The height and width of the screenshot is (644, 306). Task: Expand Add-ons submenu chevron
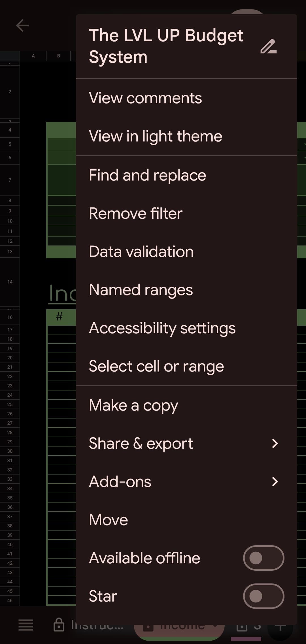point(275,482)
